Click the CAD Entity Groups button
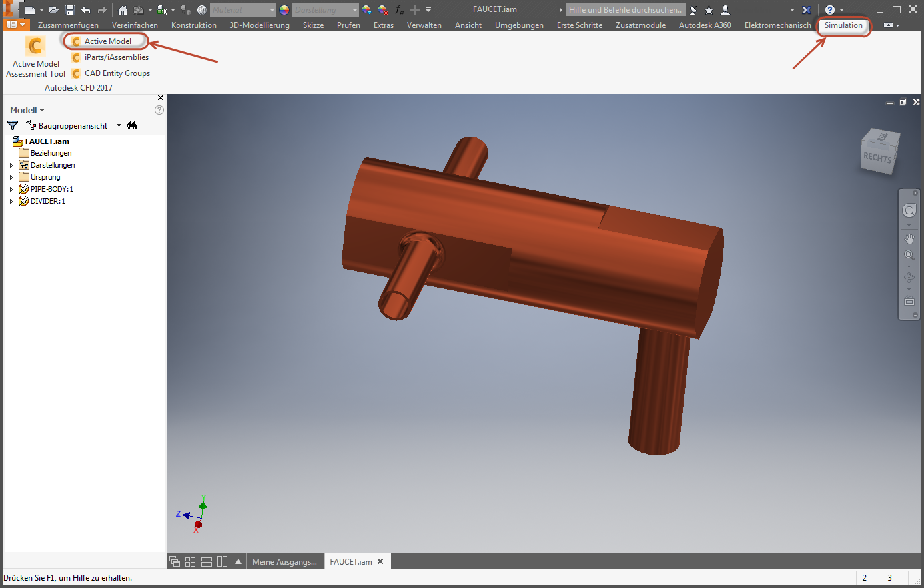Image resolution: width=924 pixels, height=588 pixels. pyautogui.click(x=111, y=73)
